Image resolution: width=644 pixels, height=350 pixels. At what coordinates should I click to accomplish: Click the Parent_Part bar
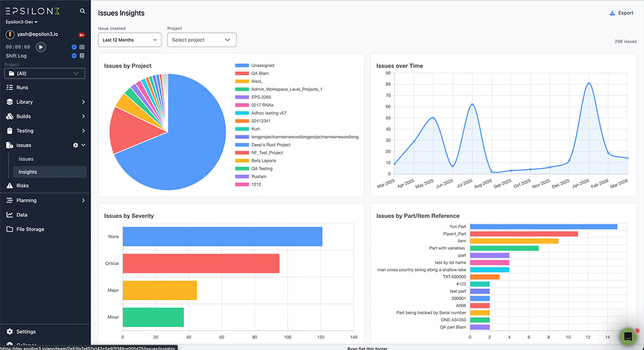(x=524, y=234)
